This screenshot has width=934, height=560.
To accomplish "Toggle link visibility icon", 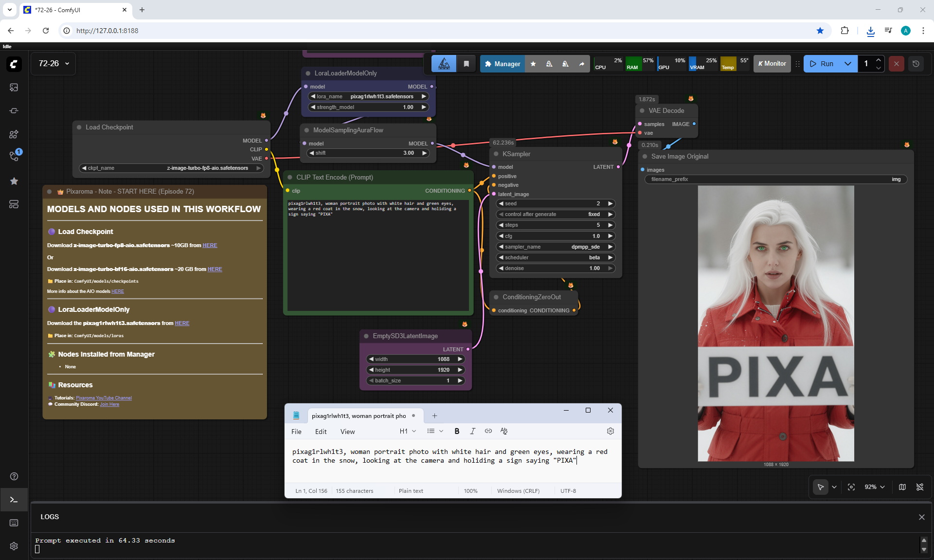I will pyautogui.click(x=920, y=487).
